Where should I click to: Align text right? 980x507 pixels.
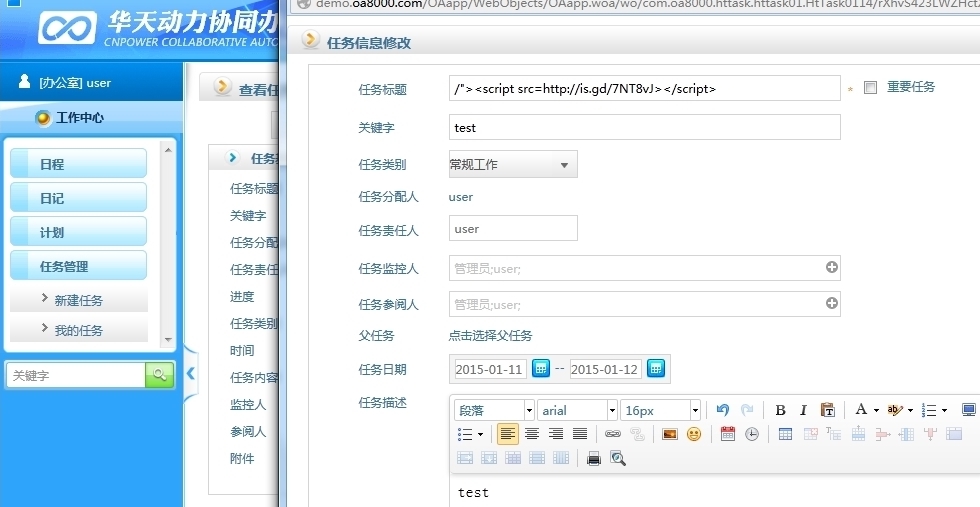(556, 434)
